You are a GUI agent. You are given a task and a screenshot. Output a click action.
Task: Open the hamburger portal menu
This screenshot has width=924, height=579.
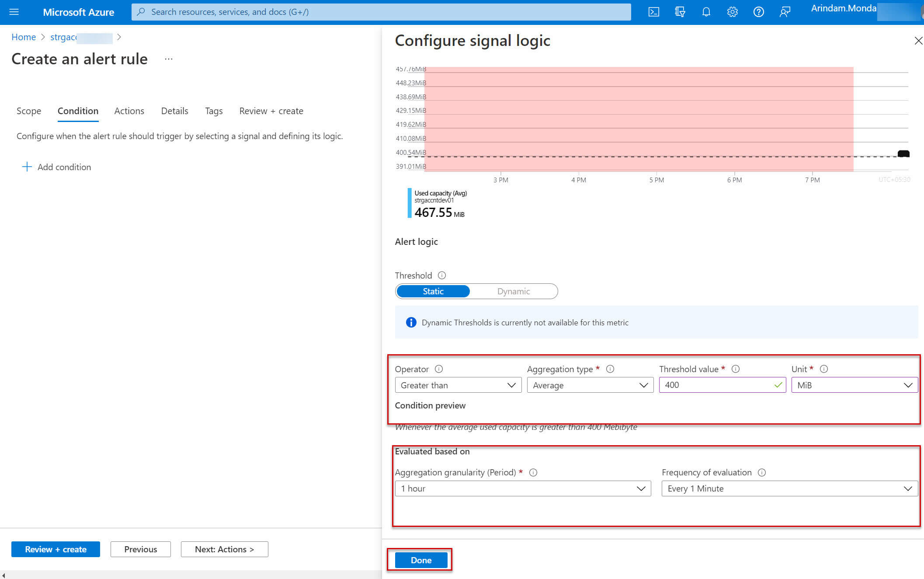coord(14,12)
